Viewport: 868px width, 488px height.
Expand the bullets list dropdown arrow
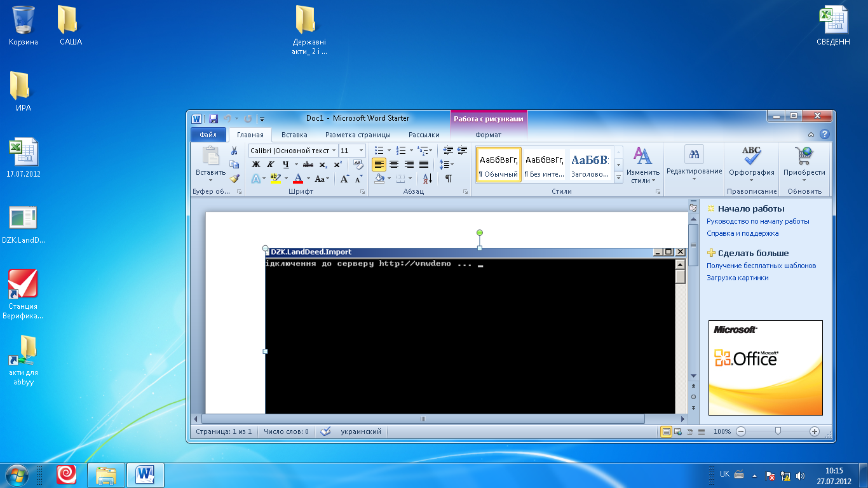[390, 151]
